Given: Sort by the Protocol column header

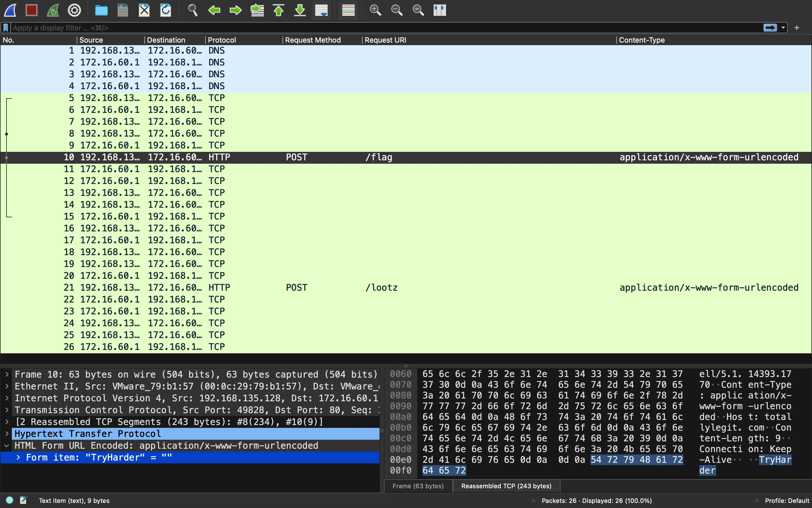Looking at the screenshot, I should [244, 40].
